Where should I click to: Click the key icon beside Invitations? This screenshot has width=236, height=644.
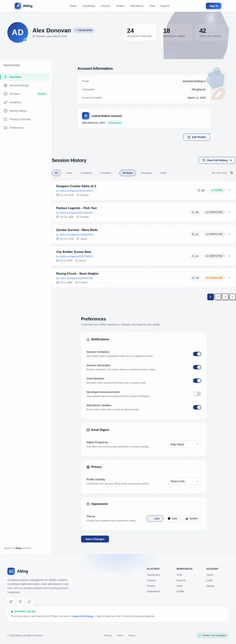[x=6, y=102]
